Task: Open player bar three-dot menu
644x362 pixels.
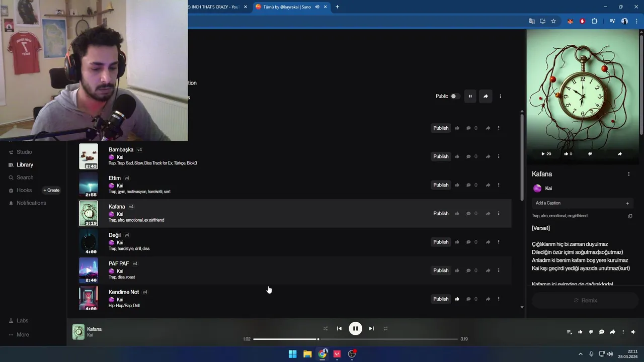Action: click(x=623, y=332)
